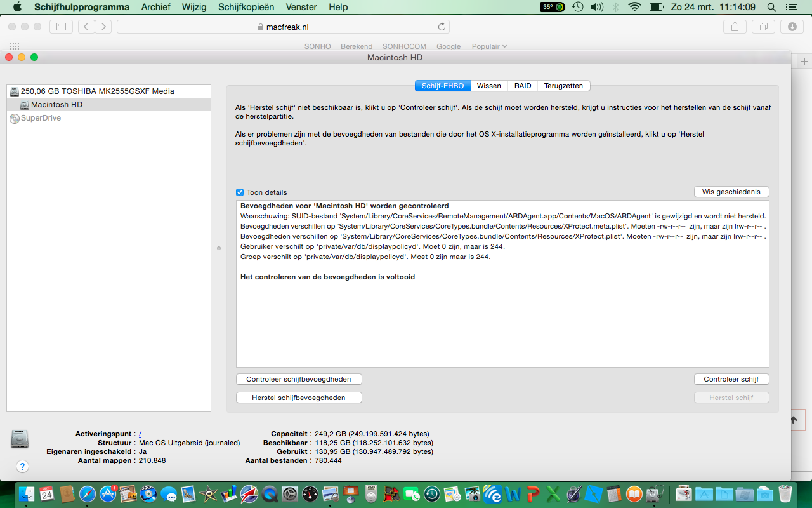
Task: Switch to the RAID tab
Action: click(523, 86)
